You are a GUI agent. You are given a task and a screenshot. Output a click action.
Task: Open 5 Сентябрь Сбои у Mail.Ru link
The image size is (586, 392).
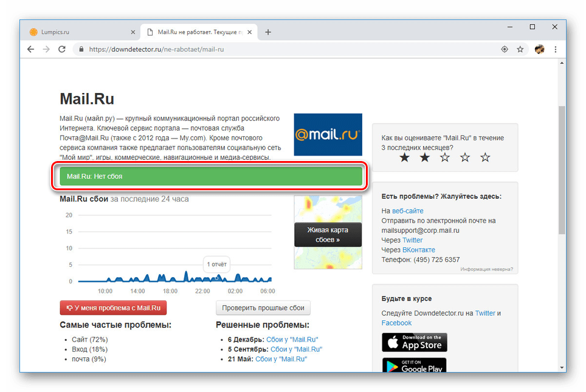click(x=297, y=349)
